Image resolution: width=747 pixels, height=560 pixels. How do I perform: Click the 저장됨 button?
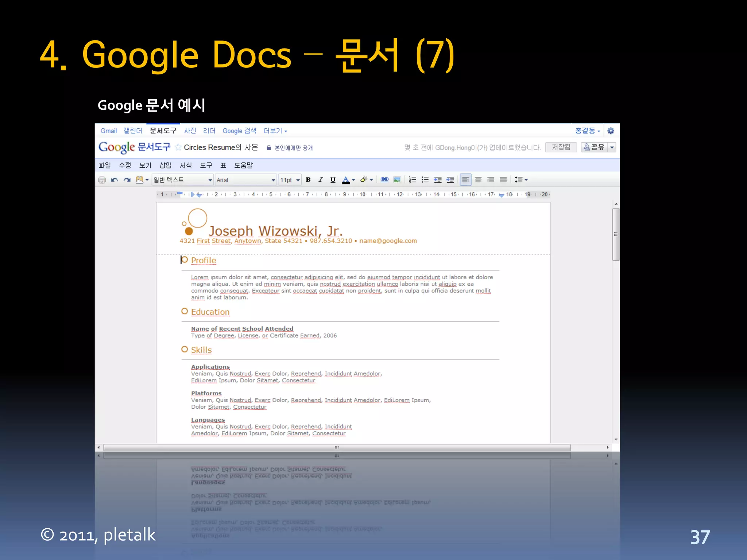[x=561, y=147]
